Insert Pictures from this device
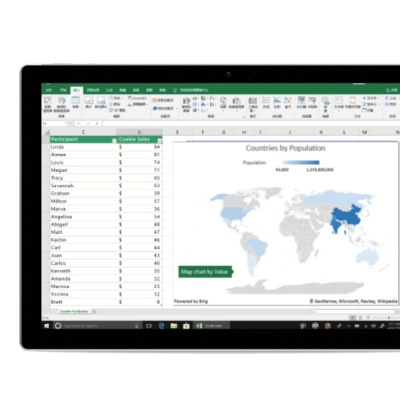 click(89, 103)
